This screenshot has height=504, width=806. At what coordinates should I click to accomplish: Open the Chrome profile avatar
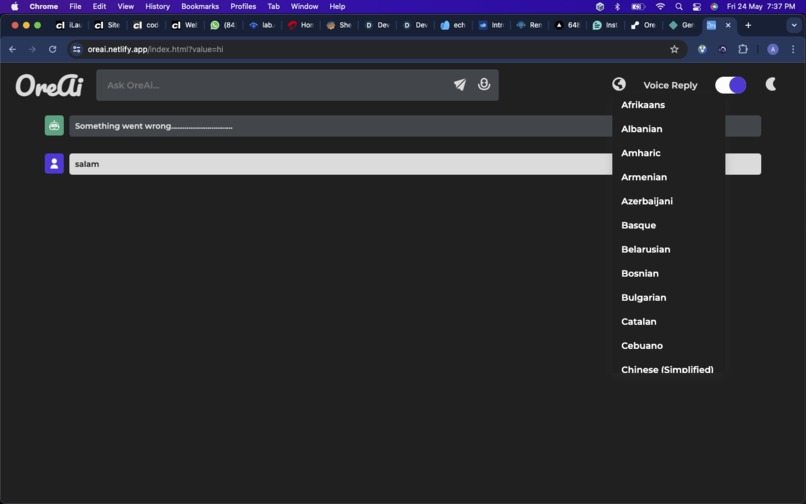point(773,49)
